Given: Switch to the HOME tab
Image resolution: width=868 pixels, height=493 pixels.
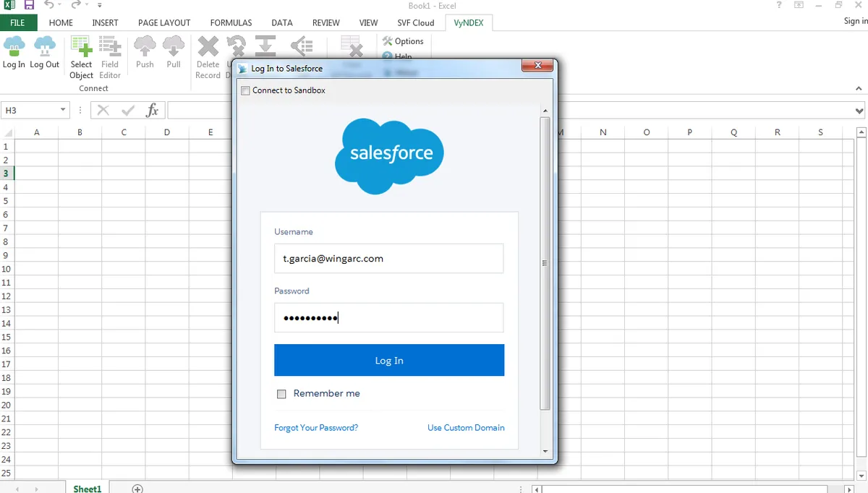Looking at the screenshot, I should (61, 22).
